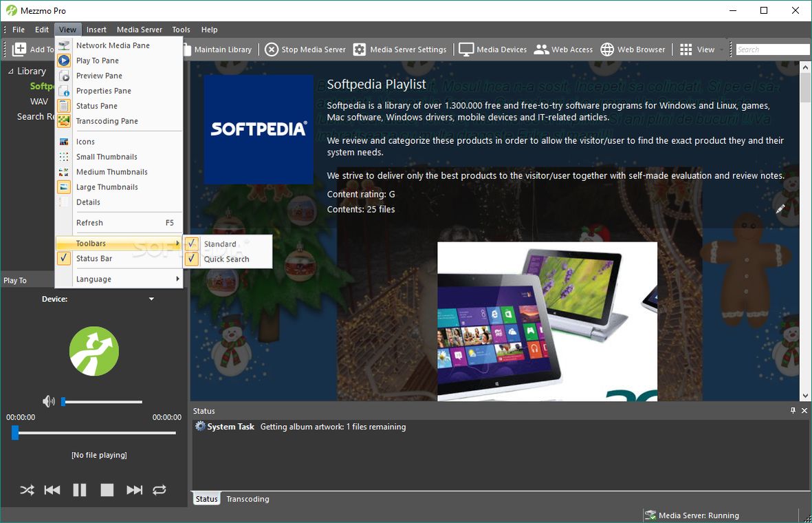The width and height of the screenshot is (812, 523).
Task: Open the File menu
Action: tap(19, 30)
